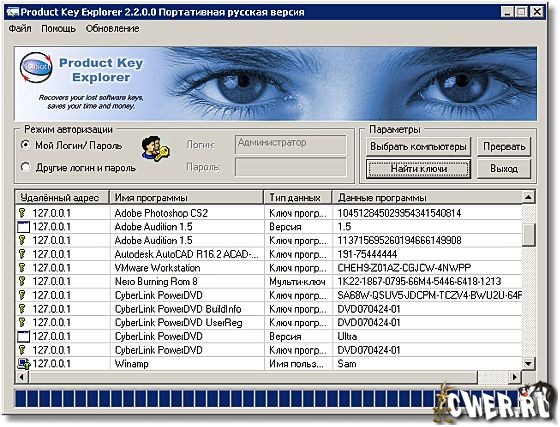
Task: Click the computer user icon beside the Winamp entry
Action: [24, 364]
